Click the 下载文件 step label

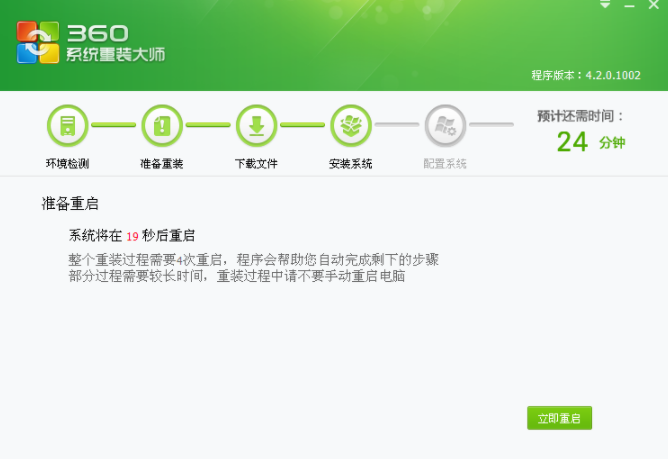coord(256,164)
